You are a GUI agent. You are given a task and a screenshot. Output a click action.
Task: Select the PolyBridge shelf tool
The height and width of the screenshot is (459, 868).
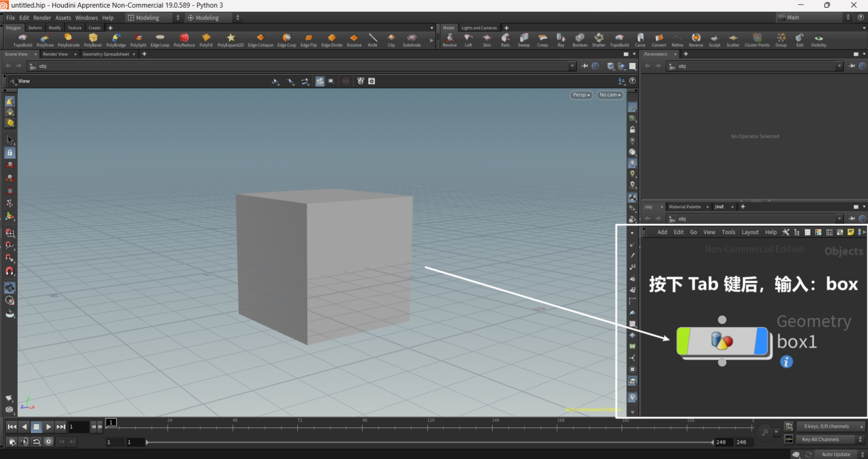(x=116, y=40)
